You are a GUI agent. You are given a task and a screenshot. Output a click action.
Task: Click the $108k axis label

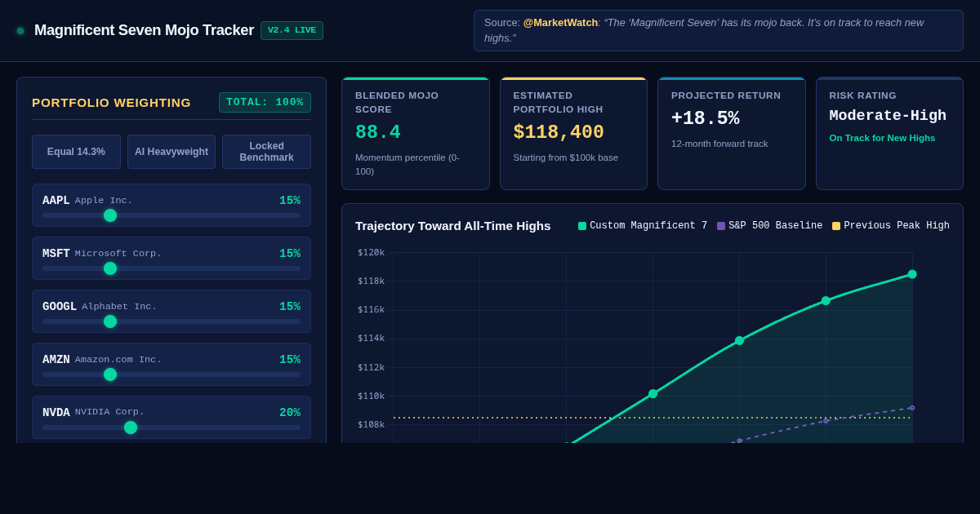(371, 424)
